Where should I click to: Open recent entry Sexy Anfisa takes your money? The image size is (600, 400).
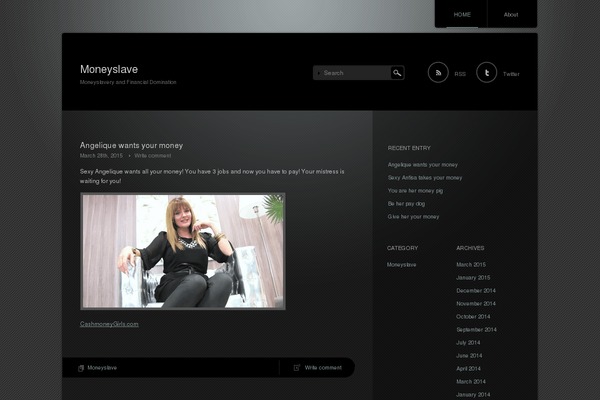425,178
